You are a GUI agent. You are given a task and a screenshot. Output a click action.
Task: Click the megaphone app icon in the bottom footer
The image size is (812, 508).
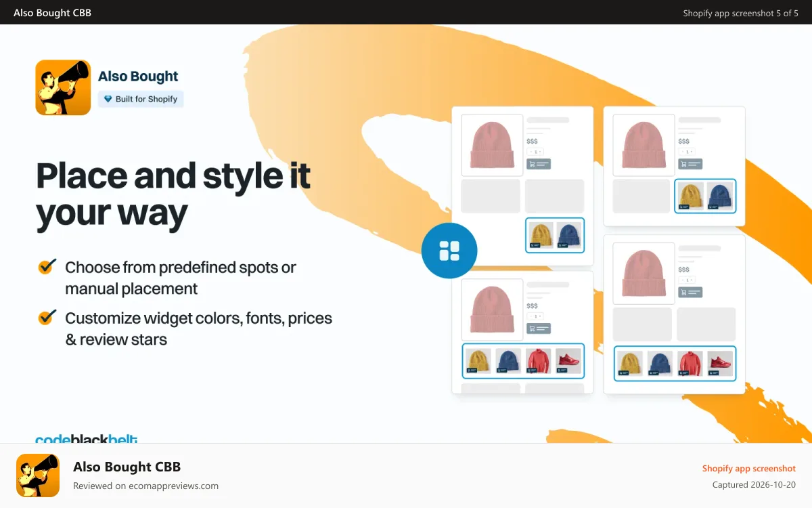pyautogui.click(x=38, y=475)
